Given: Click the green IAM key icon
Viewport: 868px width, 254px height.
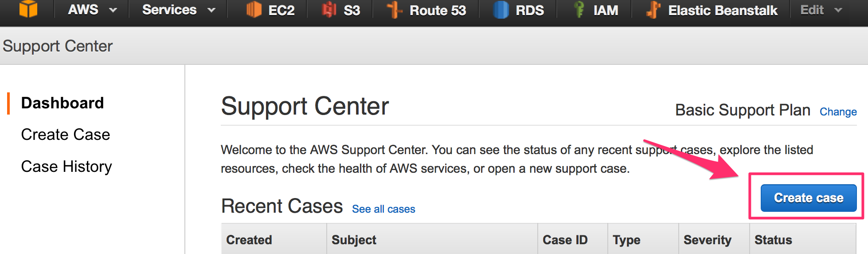Looking at the screenshot, I should pyautogui.click(x=579, y=9).
